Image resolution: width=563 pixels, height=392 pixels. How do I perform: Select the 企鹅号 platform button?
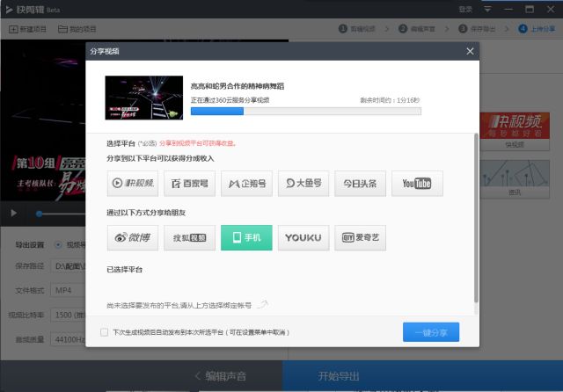coord(246,184)
